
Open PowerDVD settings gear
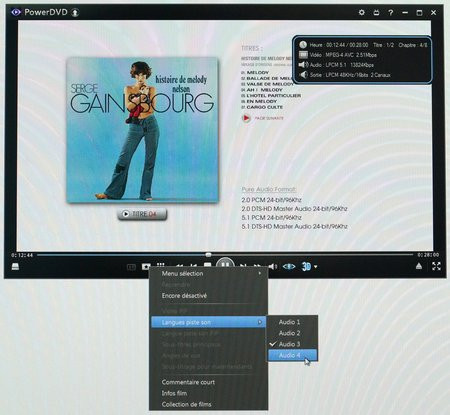pyautogui.click(x=361, y=12)
